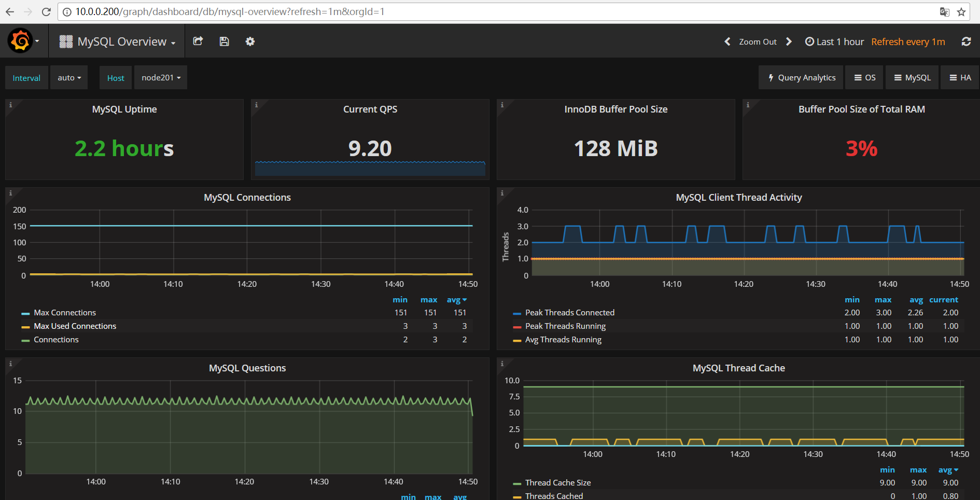The height and width of the screenshot is (500, 980).
Task: Toggle the Peak Threads Connected series
Action: coord(570,312)
